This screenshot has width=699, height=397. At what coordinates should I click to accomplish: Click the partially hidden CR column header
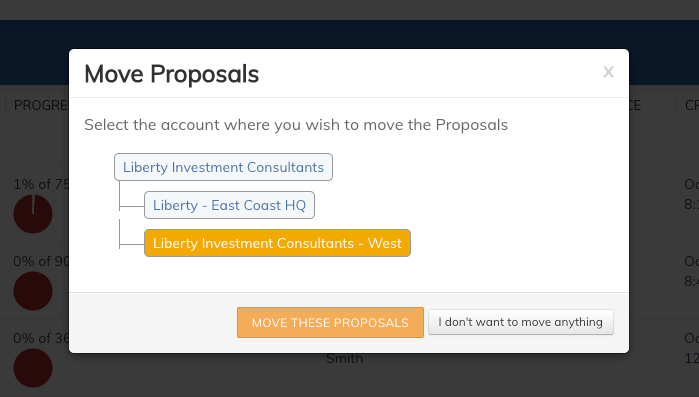[x=691, y=105]
